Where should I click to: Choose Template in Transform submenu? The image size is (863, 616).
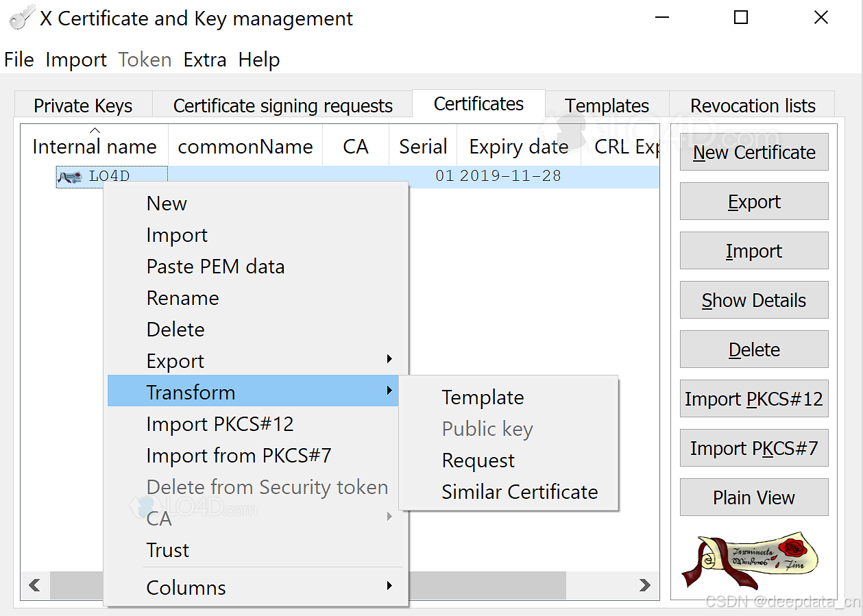tap(509, 397)
